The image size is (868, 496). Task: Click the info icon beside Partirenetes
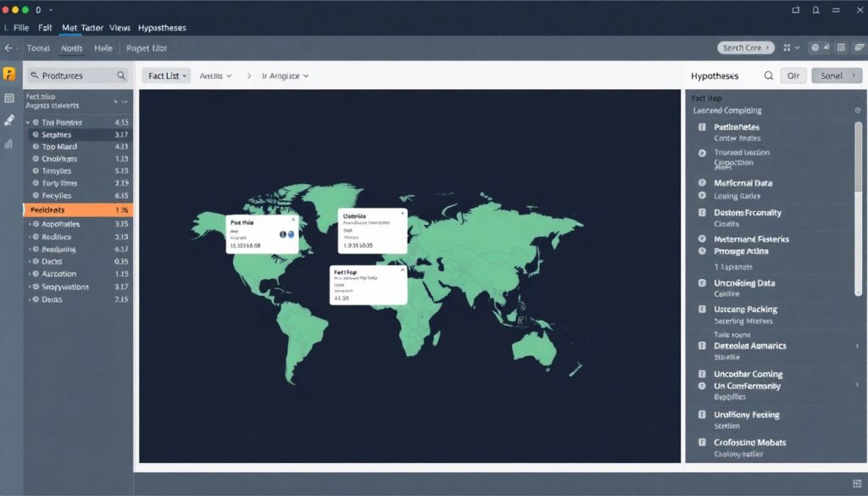(702, 127)
